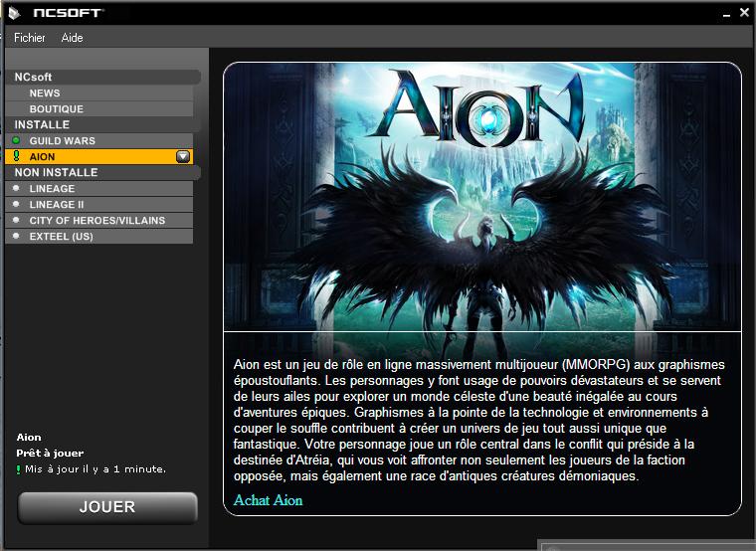Click the green status dot beside Guild Wars
The height and width of the screenshot is (551, 756).
click(x=16, y=140)
